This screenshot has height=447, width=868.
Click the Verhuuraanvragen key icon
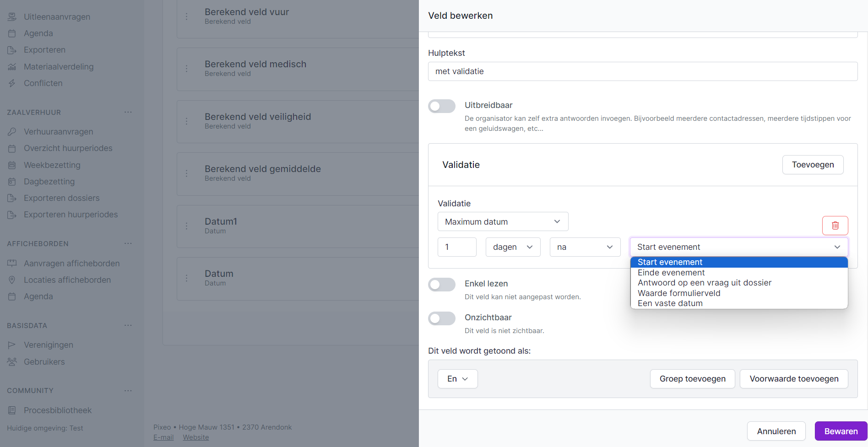coord(12,132)
